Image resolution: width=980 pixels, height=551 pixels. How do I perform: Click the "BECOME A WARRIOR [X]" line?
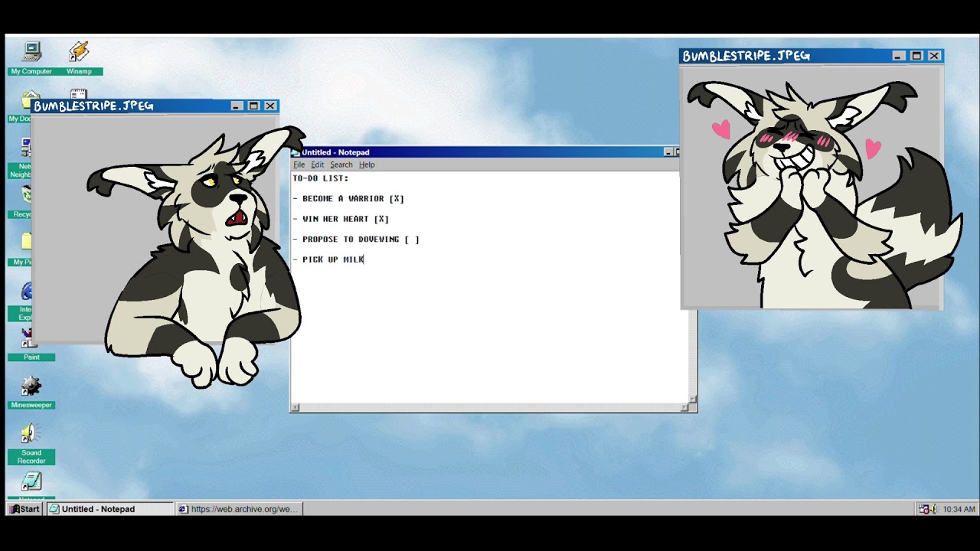pos(348,198)
